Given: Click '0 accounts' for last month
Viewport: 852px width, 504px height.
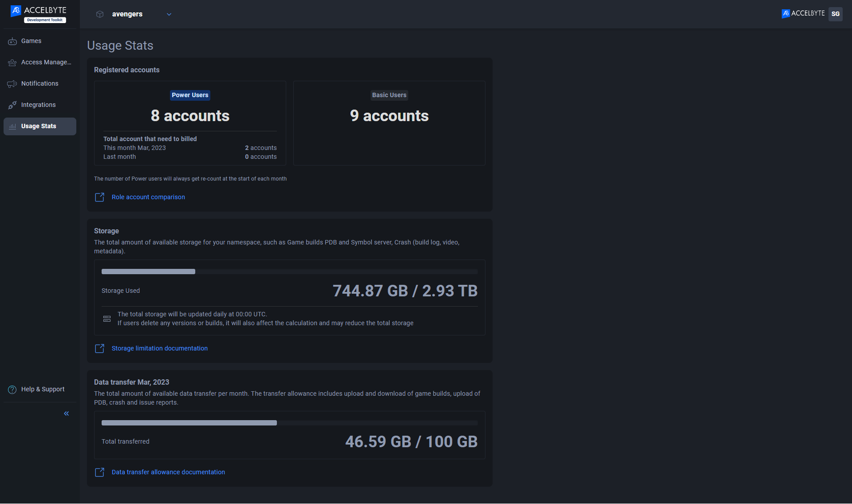Looking at the screenshot, I should point(261,157).
